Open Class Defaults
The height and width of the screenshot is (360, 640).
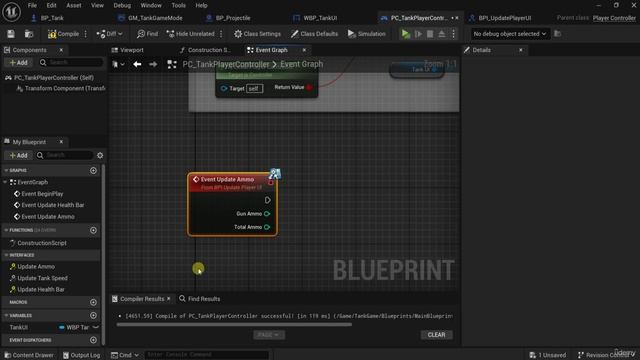[x=314, y=34]
